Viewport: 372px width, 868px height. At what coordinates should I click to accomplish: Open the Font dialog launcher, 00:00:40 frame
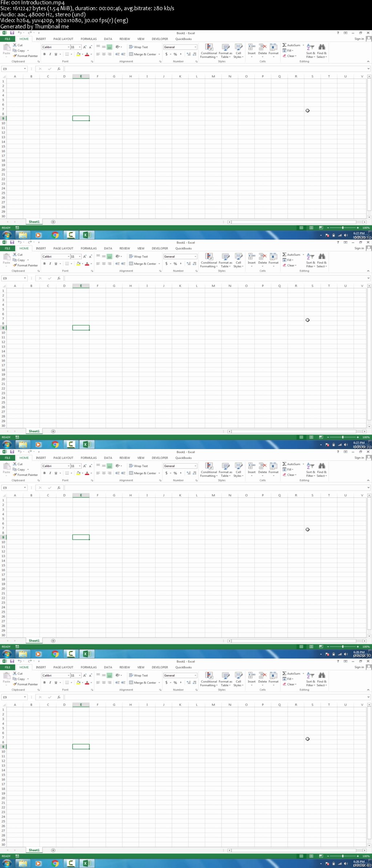tap(92, 690)
